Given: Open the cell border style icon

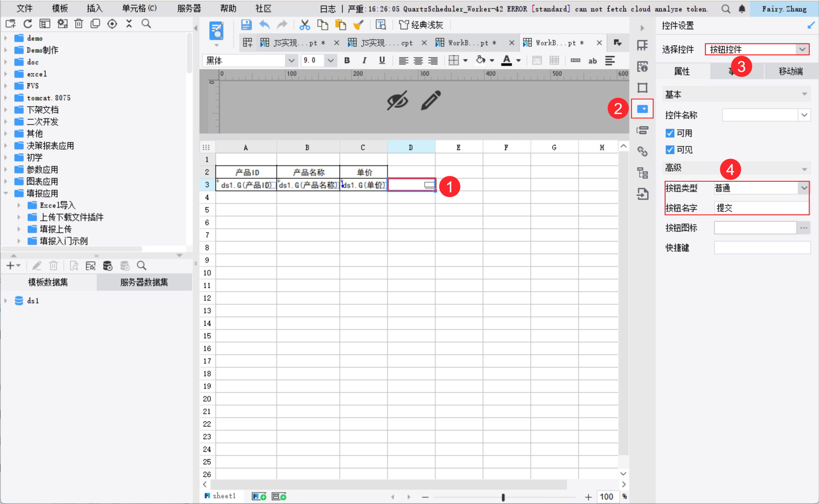Looking at the screenshot, I should click(454, 61).
